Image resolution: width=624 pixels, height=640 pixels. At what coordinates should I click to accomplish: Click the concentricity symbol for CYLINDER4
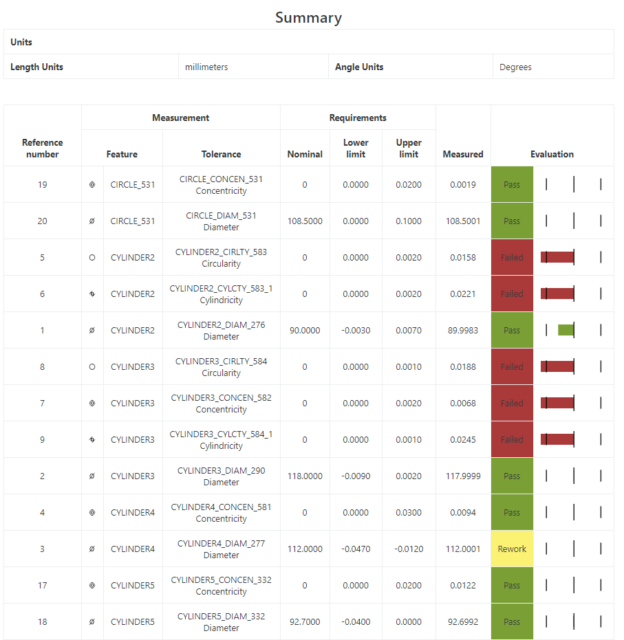[x=92, y=513]
